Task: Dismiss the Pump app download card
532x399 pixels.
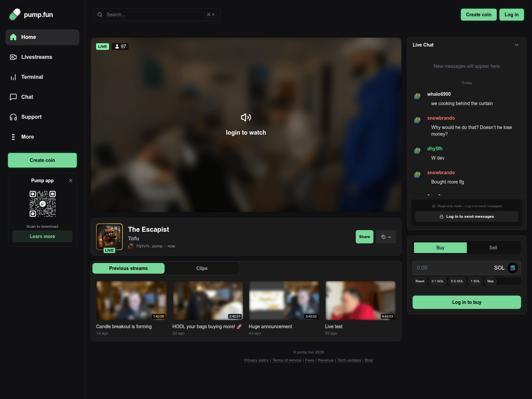Action: (x=70, y=181)
